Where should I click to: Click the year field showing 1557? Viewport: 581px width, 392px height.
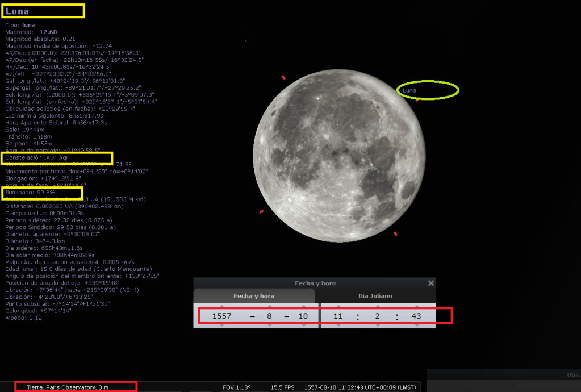pyautogui.click(x=222, y=316)
